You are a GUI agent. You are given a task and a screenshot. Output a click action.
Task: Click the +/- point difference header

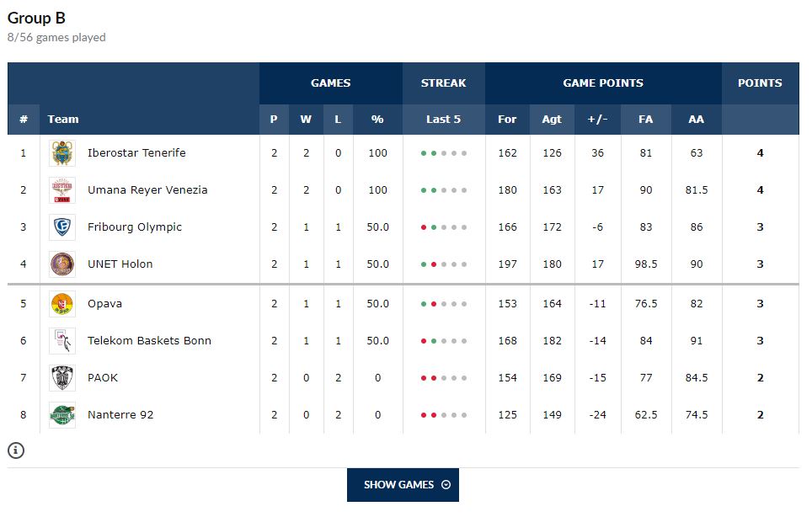click(x=597, y=120)
